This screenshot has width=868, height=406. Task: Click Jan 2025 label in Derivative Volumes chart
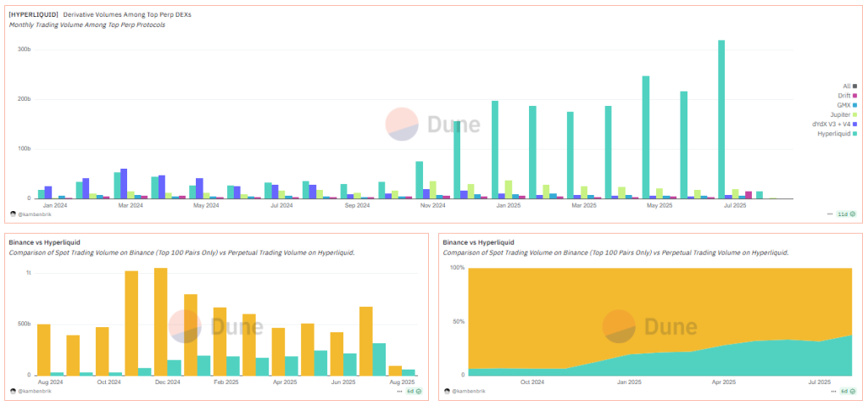pos(509,205)
